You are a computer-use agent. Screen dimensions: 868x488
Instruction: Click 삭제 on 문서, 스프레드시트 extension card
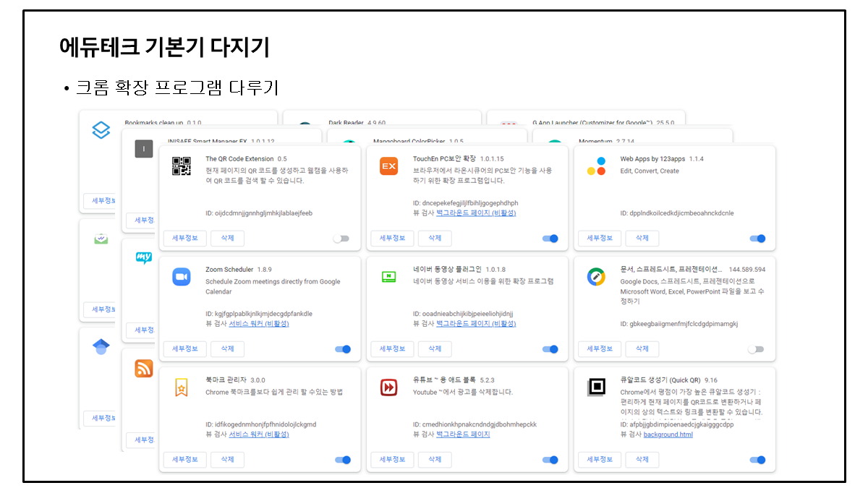642,348
